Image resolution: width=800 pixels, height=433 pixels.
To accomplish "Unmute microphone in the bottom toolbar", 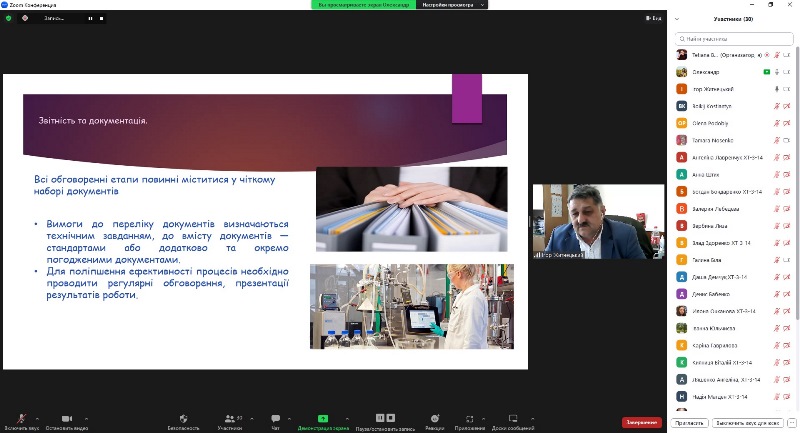I will 20,419.
